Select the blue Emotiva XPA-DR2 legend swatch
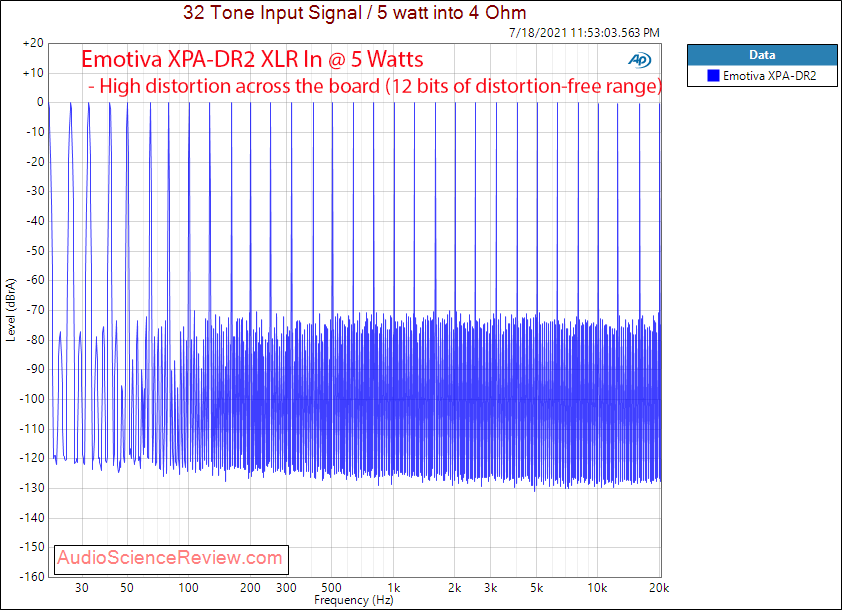This screenshot has height=610, width=842. pos(713,76)
